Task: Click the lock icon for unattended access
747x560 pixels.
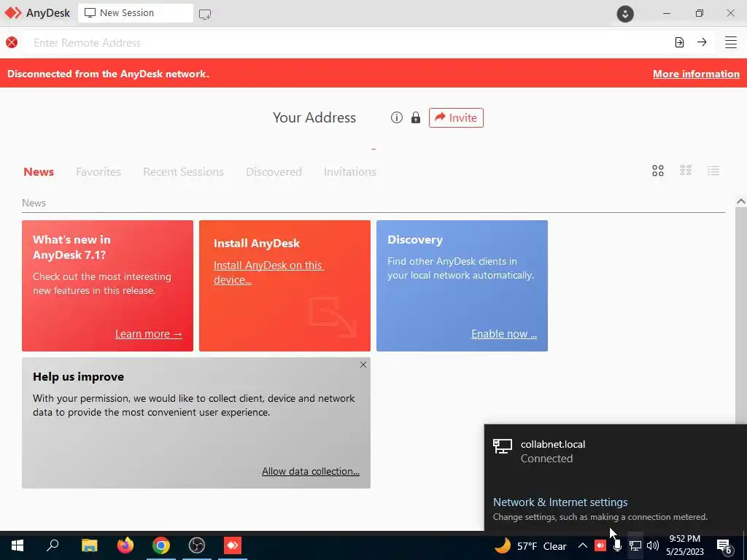Action: (x=415, y=117)
